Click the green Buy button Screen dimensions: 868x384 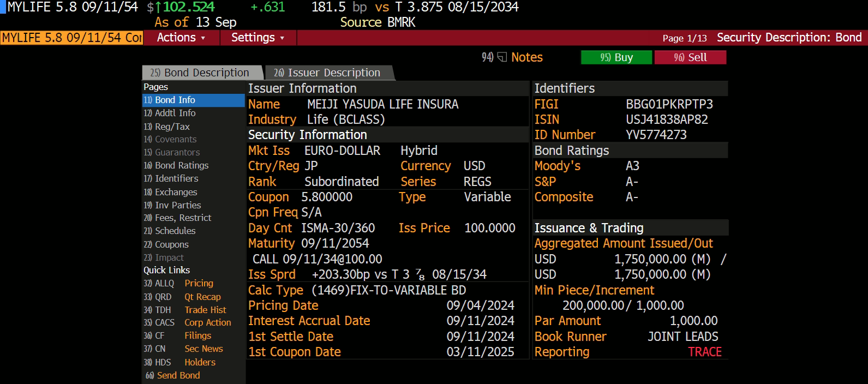point(616,57)
